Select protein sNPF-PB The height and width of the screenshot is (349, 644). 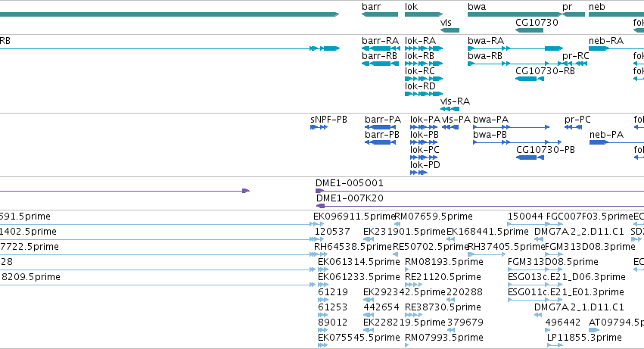319,127
